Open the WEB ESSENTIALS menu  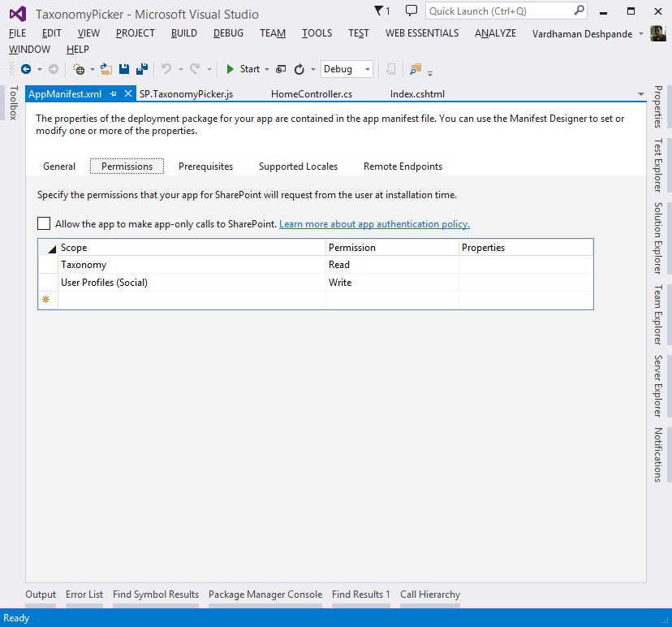pyautogui.click(x=422, y=33)
